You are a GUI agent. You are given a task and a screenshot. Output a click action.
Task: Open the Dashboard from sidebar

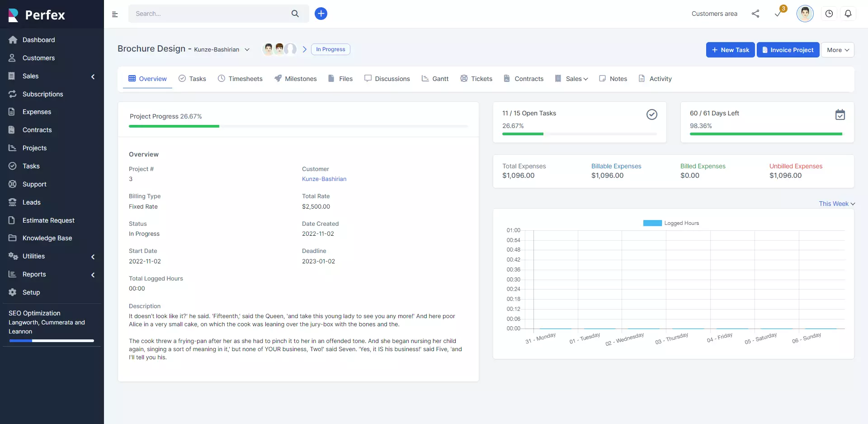(38, 40)
